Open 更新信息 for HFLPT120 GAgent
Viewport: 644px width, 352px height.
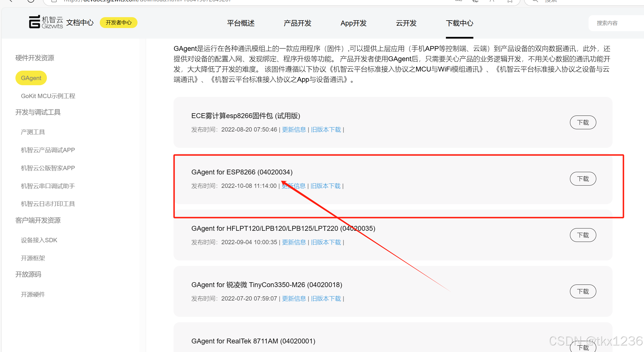(294, 242)
